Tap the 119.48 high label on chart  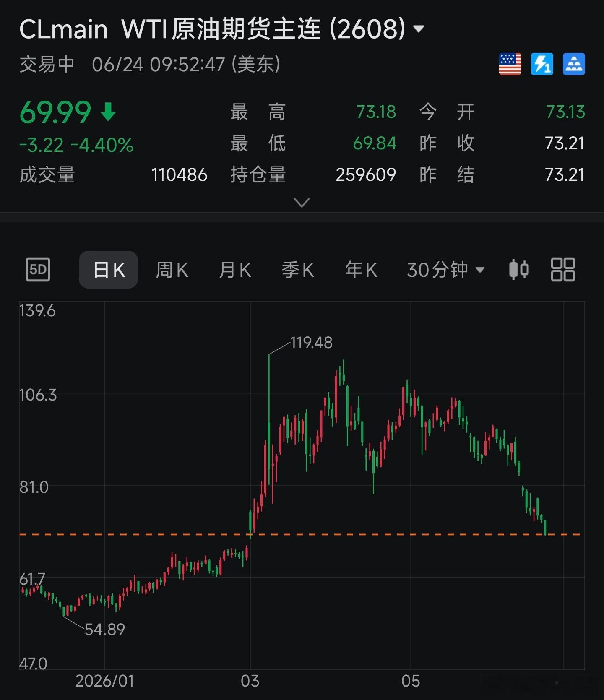coord(311,343)
